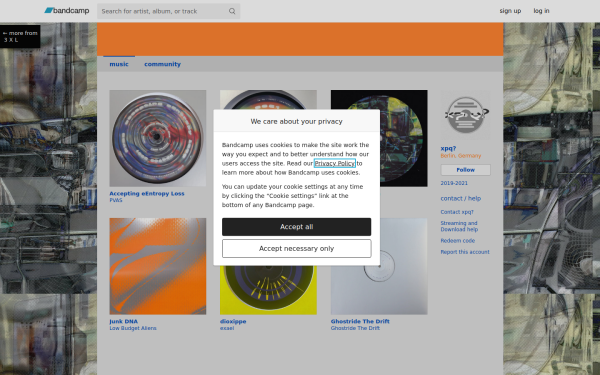Focus the artist, album, or track search field
This screenshot has height=375, width=600.
pyautogui.click(x=168, y=11)
